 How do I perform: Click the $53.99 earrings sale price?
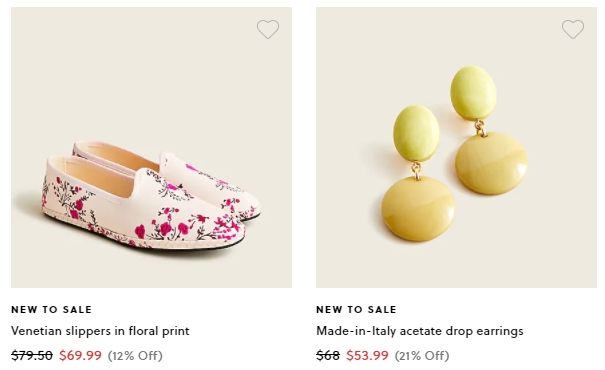click(x=367, y=355)
